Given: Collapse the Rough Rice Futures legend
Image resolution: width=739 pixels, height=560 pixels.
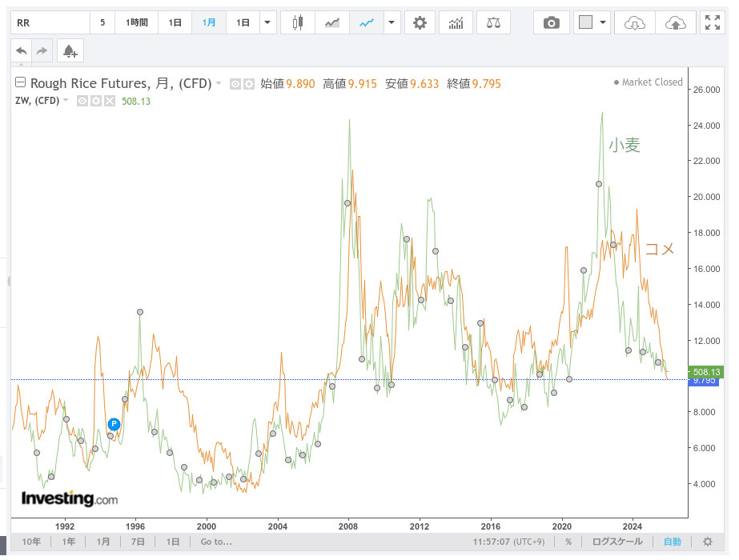Looking at the screenshot, I should (x=21, y=82).
